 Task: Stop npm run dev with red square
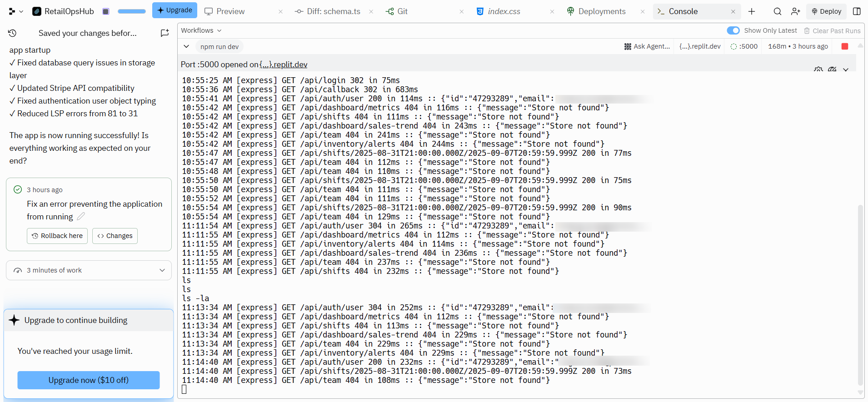pyautogui.click(x=845, y=46)
